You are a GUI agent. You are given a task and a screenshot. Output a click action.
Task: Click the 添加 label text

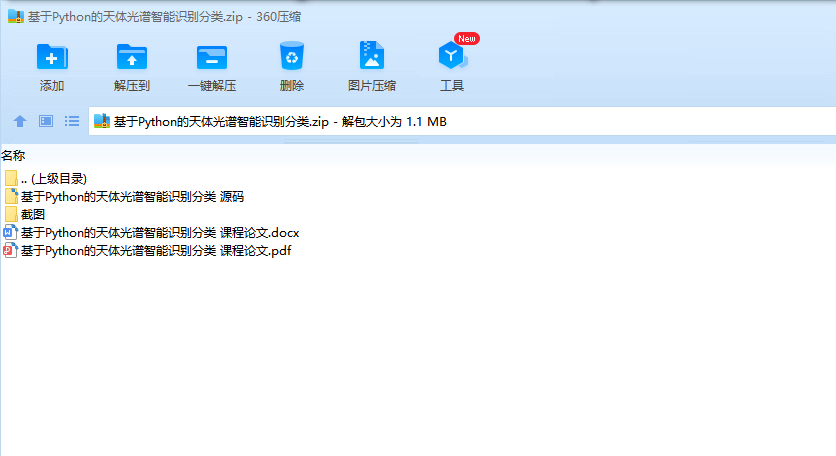(52, 86)
